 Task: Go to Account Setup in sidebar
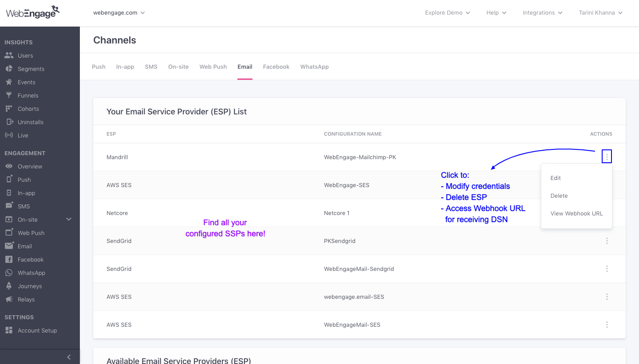pyautogui.click(x=37, y=330)
